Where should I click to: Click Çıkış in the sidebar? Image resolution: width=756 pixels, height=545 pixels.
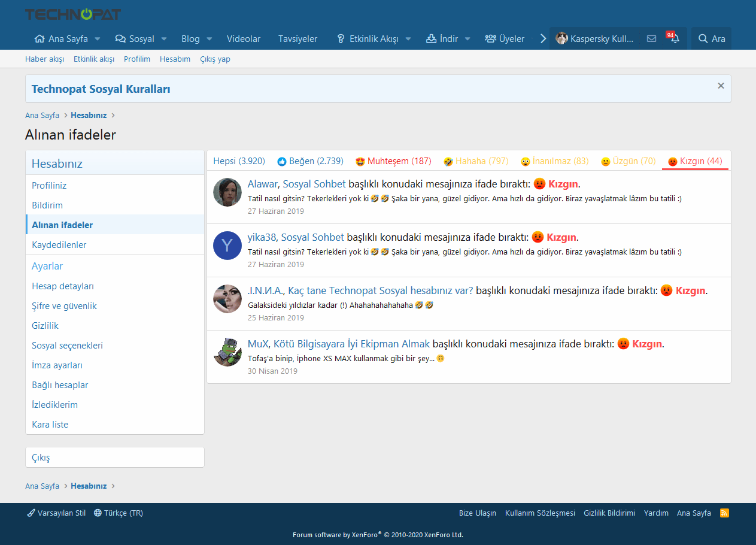point(115,458)
